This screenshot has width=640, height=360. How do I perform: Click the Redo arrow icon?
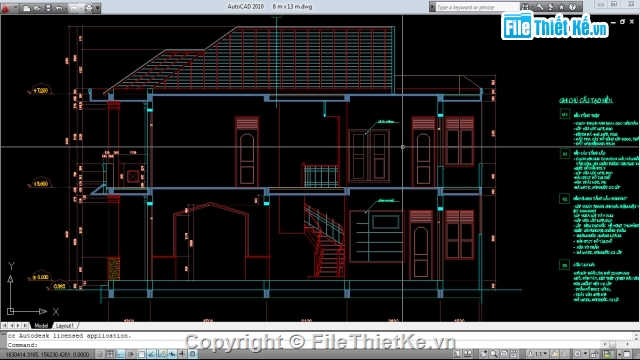click(73, 8)
